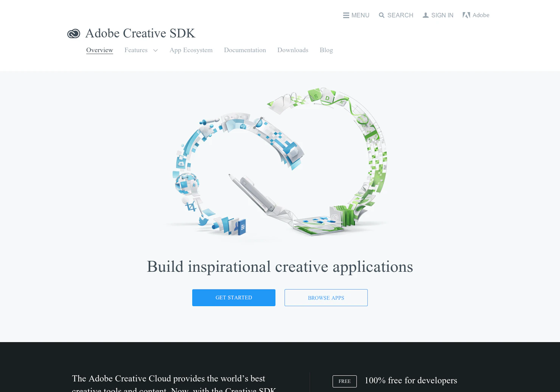Viewport: 560px width, 392px height.
Task: Click the Behance Bē tile in the artwork
Action: (243, 227)
